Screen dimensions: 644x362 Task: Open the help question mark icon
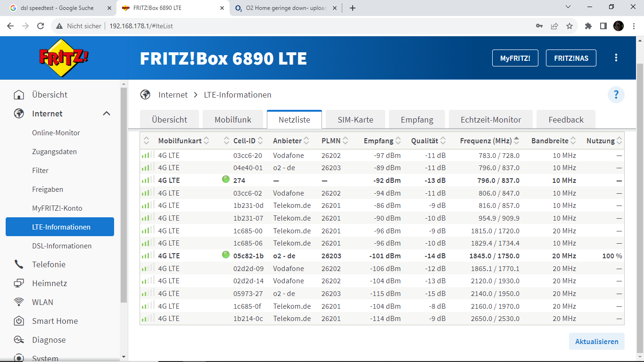[616, 95]
